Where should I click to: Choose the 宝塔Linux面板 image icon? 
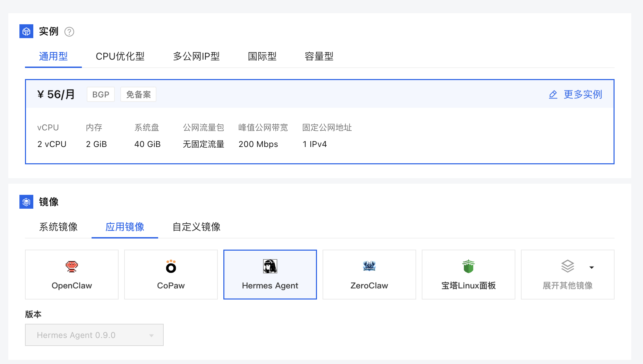pos(468,275)
